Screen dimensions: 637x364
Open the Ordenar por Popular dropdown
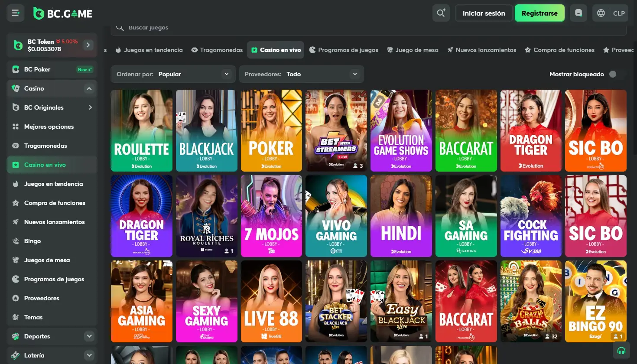click(173, 74)
